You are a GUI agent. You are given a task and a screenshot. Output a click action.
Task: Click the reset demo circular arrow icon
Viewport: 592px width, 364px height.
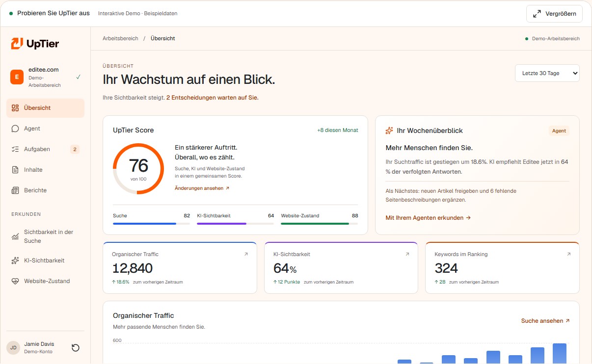[x=76, y=348]
